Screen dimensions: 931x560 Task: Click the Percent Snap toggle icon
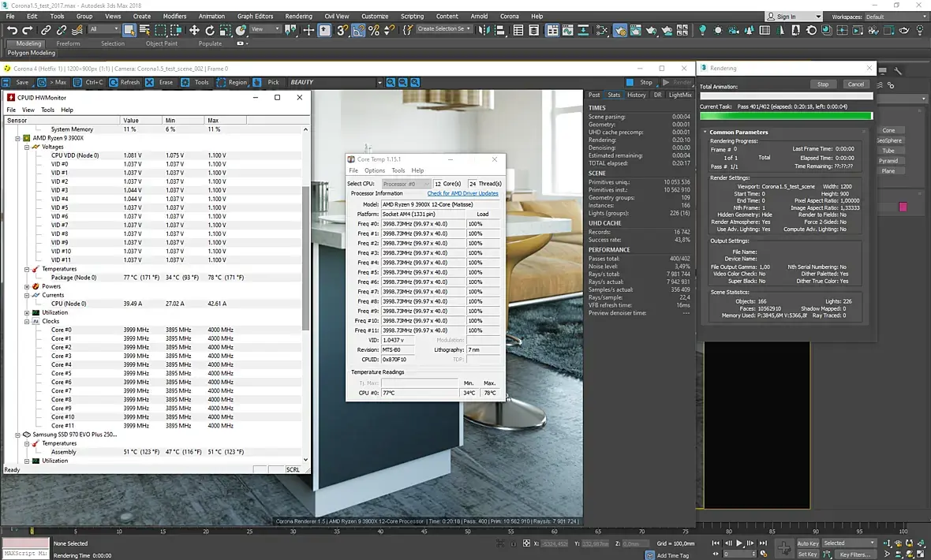click(374, 30)
